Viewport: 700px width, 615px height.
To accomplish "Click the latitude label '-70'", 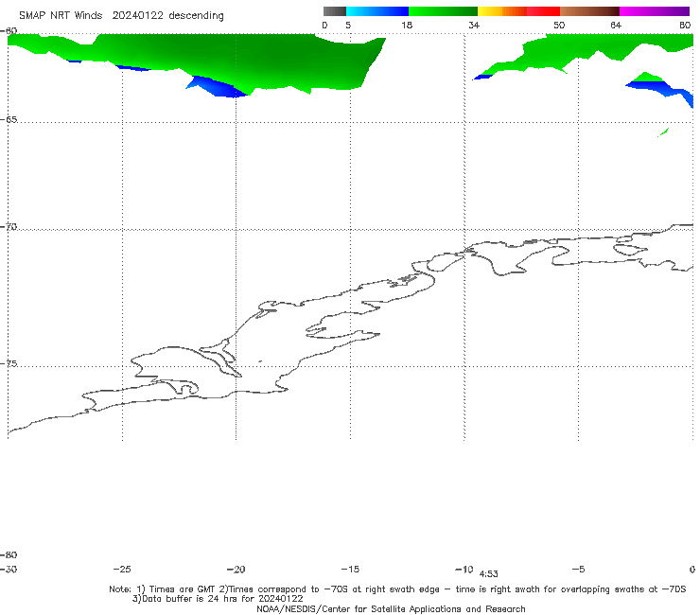I will 9,227.
